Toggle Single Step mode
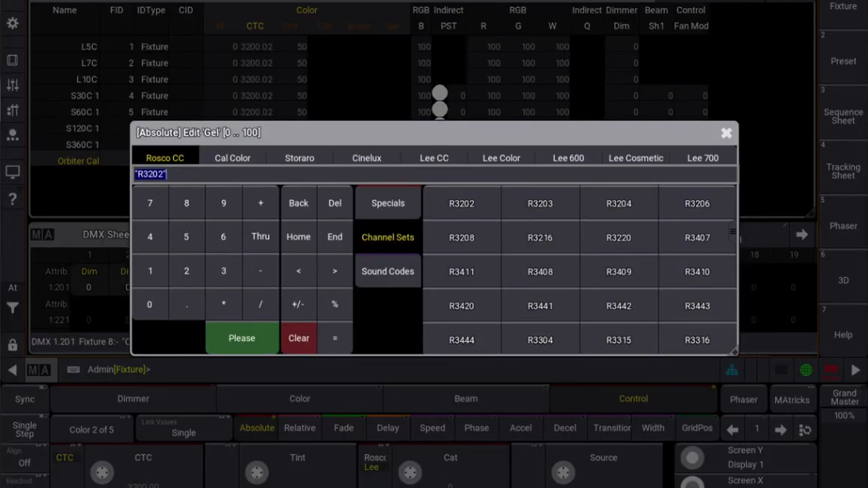The height and width of the screenshot is (488, 868). click(x=25, y=430)
